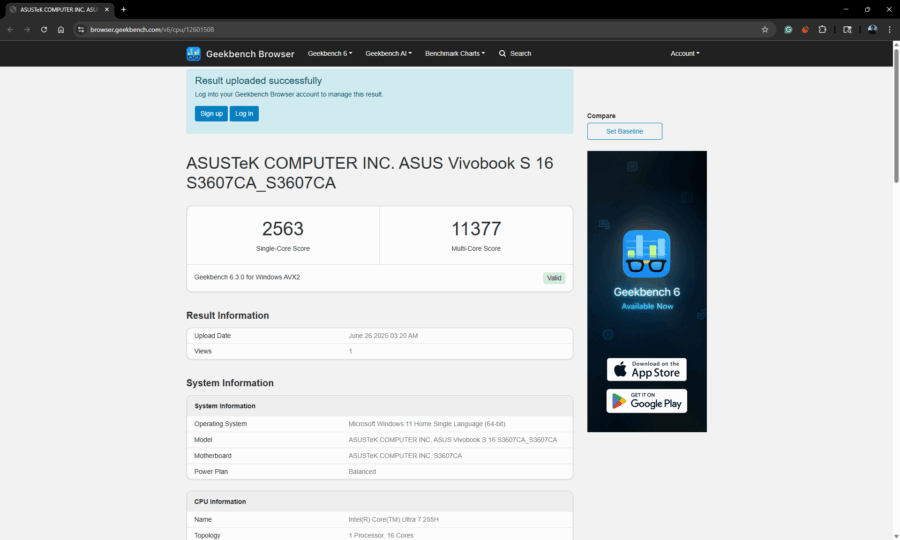Viewport: 900px width, 540px height.
Task: Open the browser profile avatar
Action: 872,29
